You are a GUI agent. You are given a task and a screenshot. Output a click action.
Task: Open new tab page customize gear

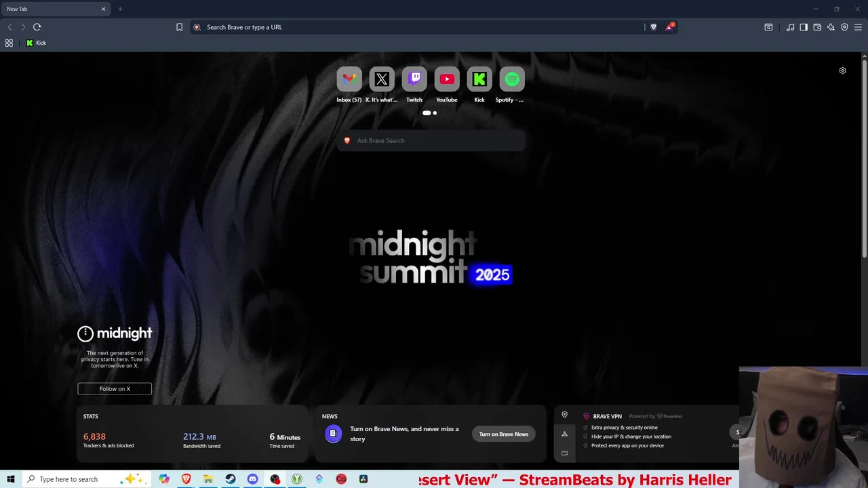[x=842, y=70]
